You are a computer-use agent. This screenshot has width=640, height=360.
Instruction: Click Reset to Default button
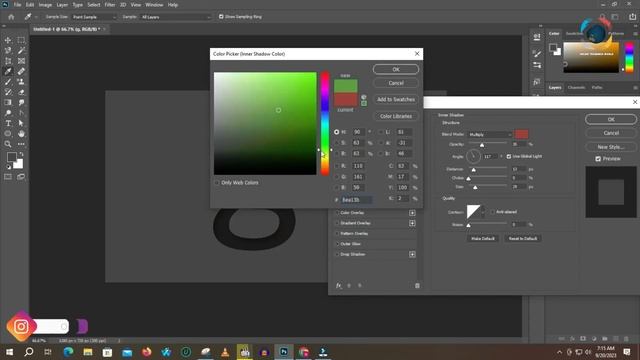point(523,239)
